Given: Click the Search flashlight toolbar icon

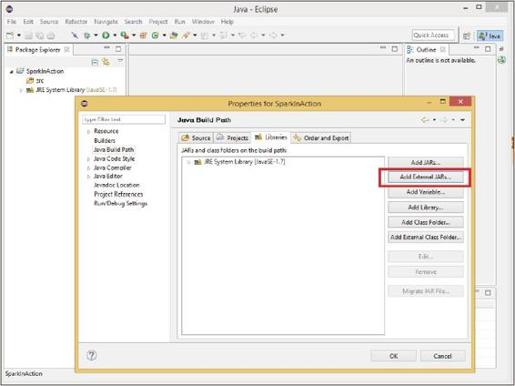Looking at the screenshot, I should (x=186, y=35).
